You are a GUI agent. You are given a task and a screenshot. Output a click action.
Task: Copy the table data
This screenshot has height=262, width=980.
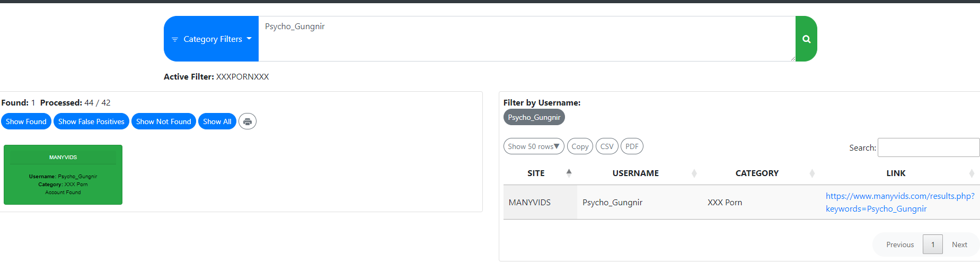(580, 146)
